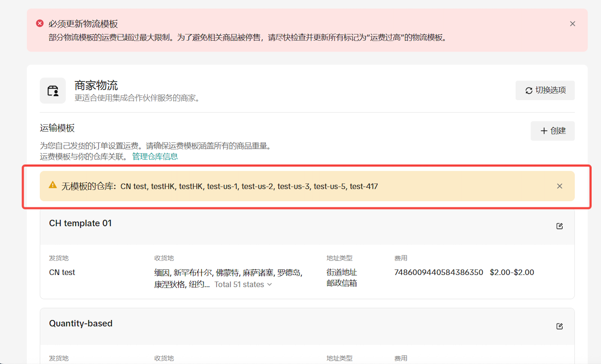
Task: Click the yellow warning triangle icon
Action: [53, 185]
